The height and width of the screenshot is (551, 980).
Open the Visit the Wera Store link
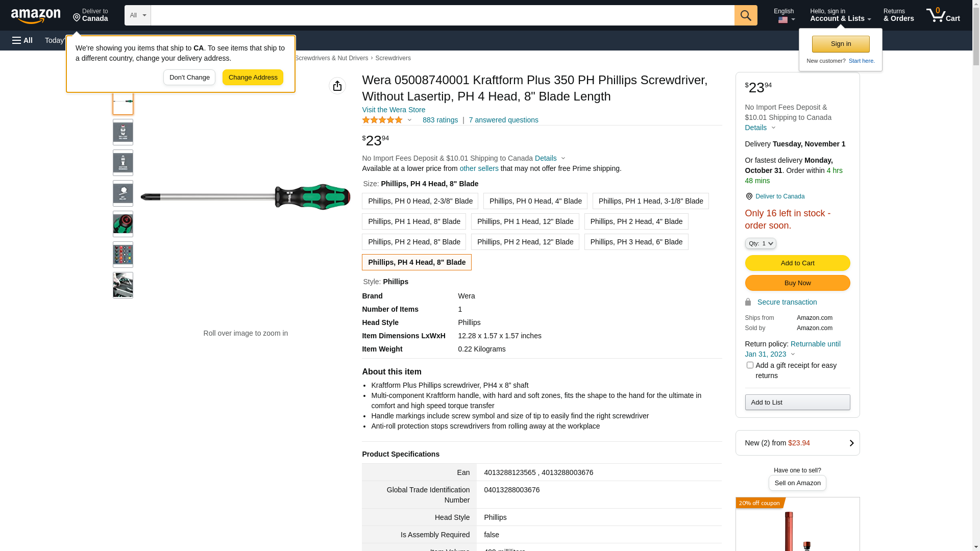tap(394, 110)
